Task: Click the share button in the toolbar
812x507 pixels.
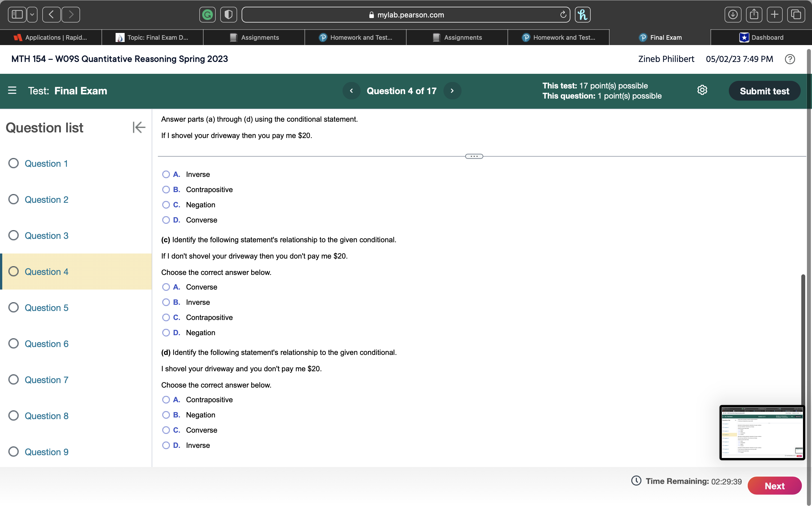Action: tap(754, 14)
